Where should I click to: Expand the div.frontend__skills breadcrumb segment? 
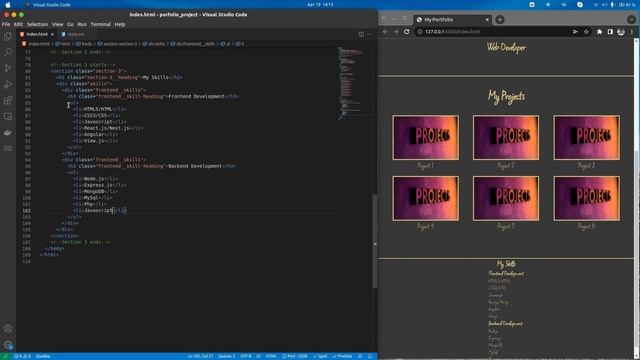tap(192, 44)
